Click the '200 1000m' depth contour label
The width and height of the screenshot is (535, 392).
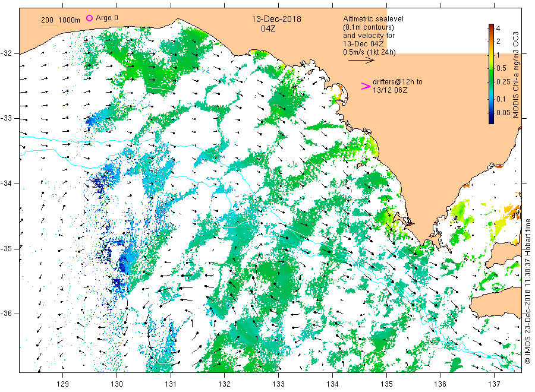click(61, 20)
